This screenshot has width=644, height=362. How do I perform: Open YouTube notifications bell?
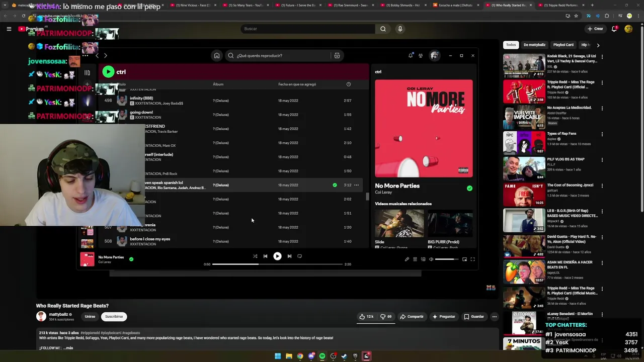614,29
